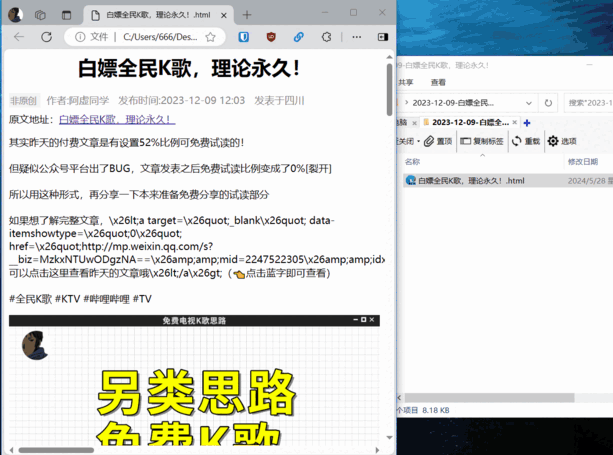Image resolution: width=613 pixels, height=455 pixels.
Task: Open Edge settings and more menu
Action: point(357,37)
